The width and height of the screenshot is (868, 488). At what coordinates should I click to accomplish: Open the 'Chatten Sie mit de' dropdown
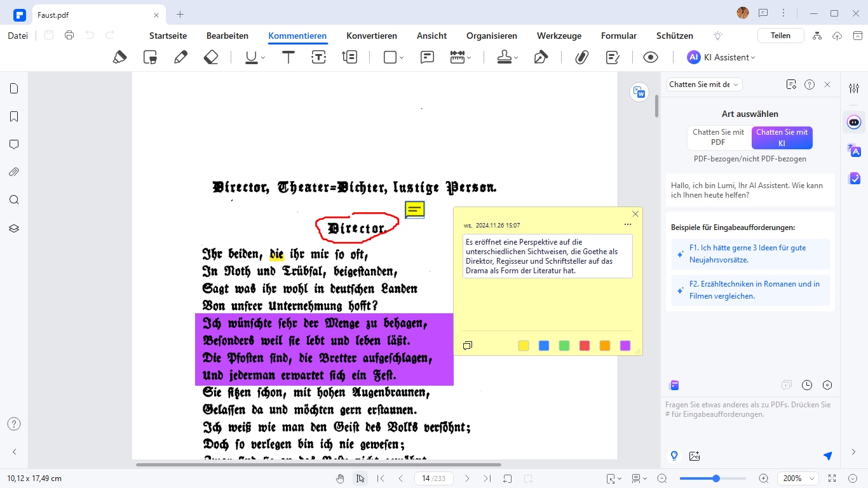coord(704,85)
